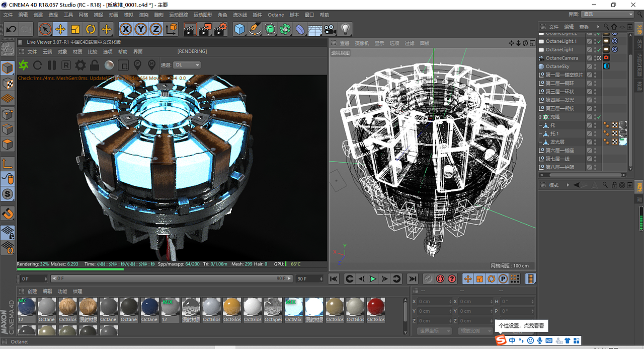Viewport: 644px width, 349px height.
Task: Expand the 模式 arrow in attribute manager
Action: click(x=569, y=185)
